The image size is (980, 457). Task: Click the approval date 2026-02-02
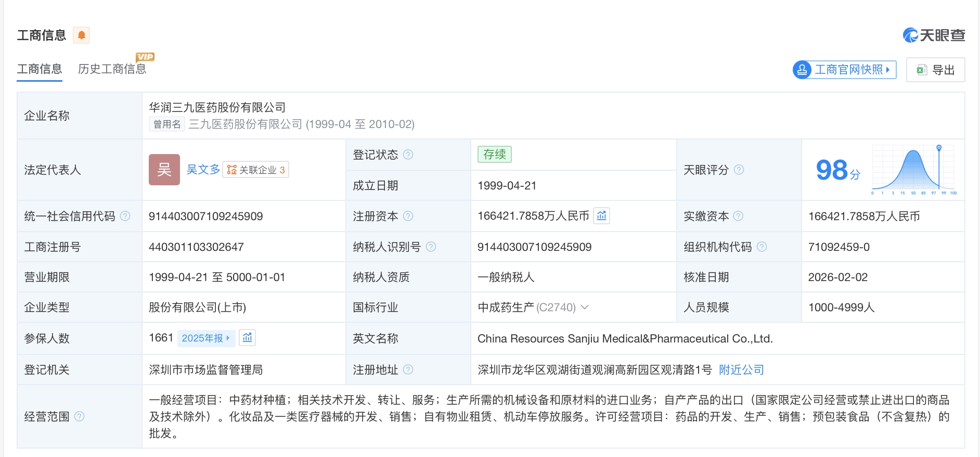(838, 277)
